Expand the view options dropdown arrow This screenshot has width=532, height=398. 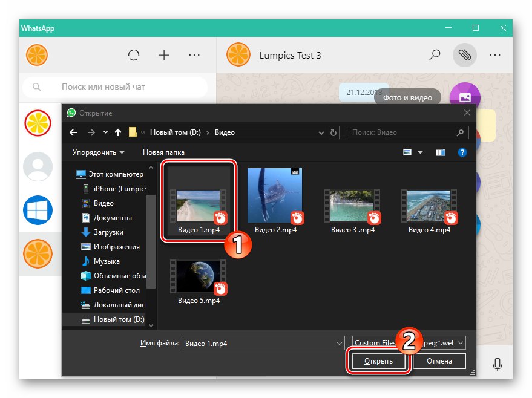pyautogui.click(x=420, y=152)
